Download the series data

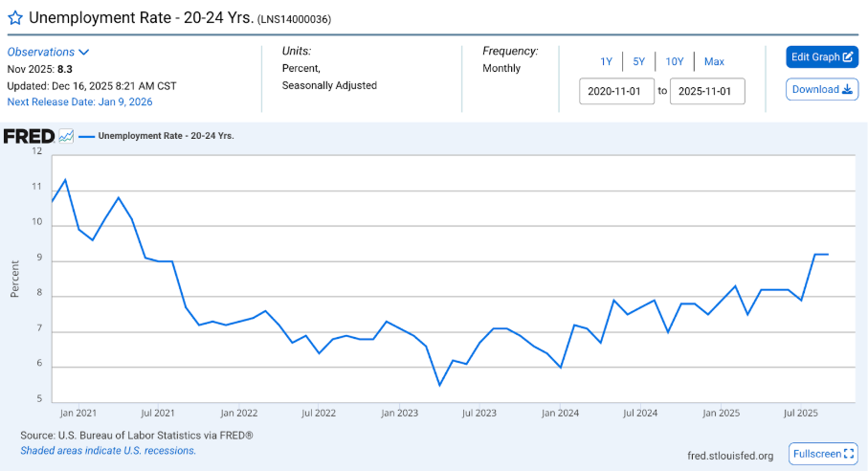click(x=822, y=89)
